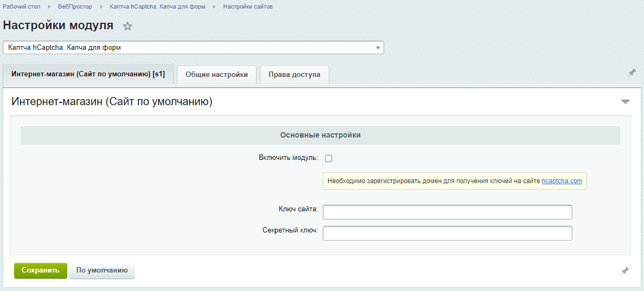
Task: Enable the Включить модуль checkbox
Action: [328, 158]
